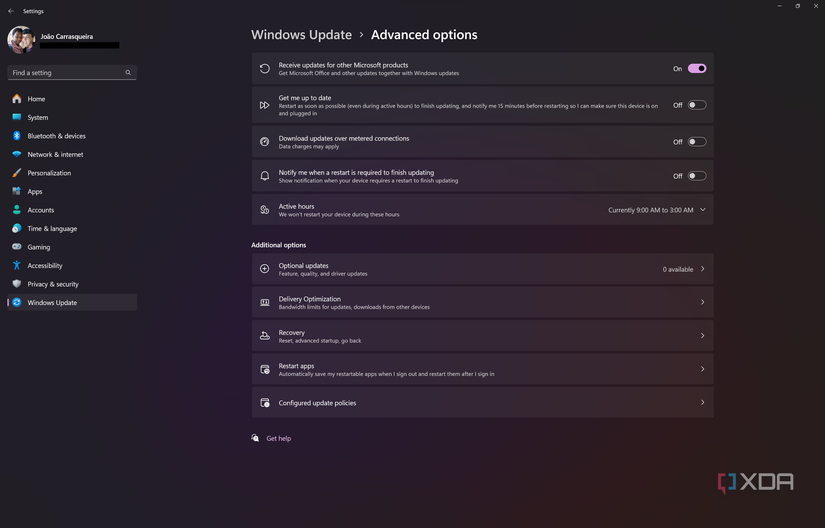Viewport: 825px width, 528px height.
Task: Click the Gaming controller icon
Action: [17, 247]
